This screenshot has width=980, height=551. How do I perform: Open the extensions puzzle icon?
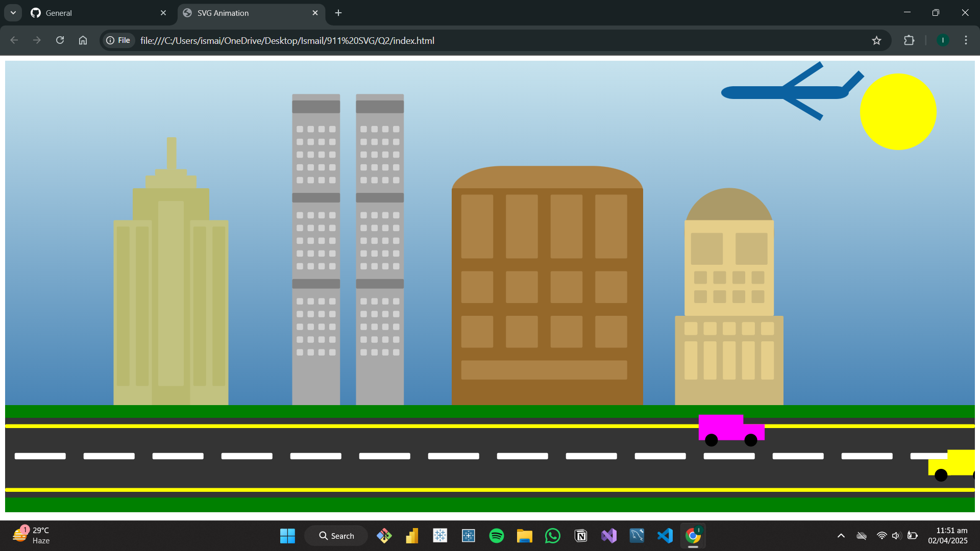pyautogui.click(x=910, y=40)
